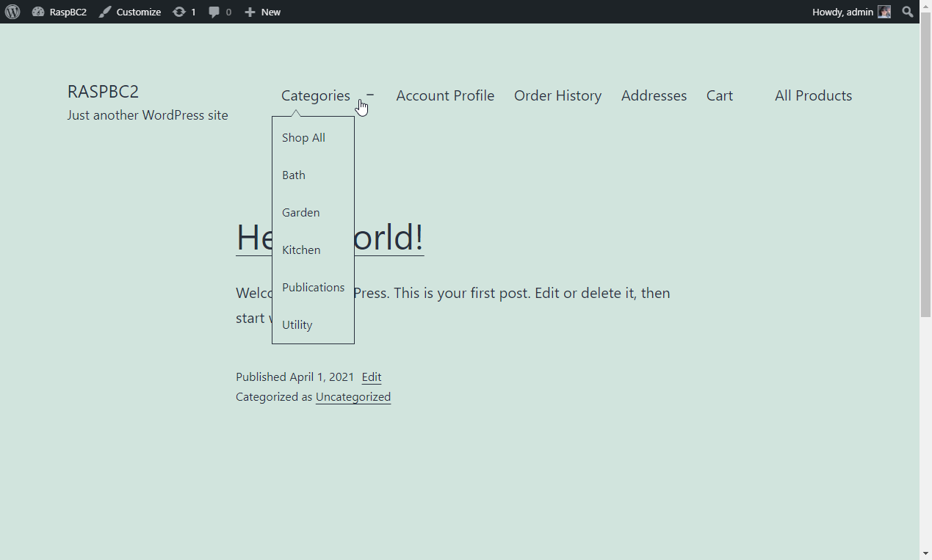This screenshot has height=560, width=932.
Task: Collapse the Categories submenu minus toggle
Action: click(370, 95)
